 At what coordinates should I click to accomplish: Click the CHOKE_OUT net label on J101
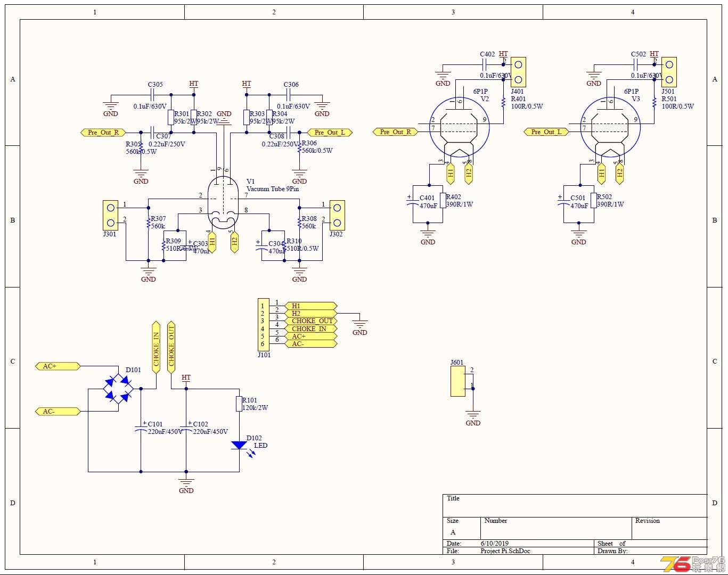pyautogui.click(x=312, y=321)
